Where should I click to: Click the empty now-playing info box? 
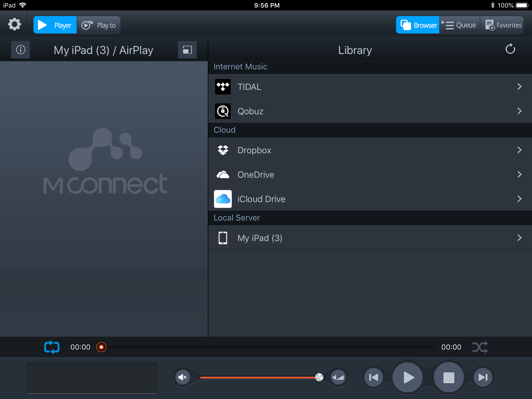click(92, 378)
